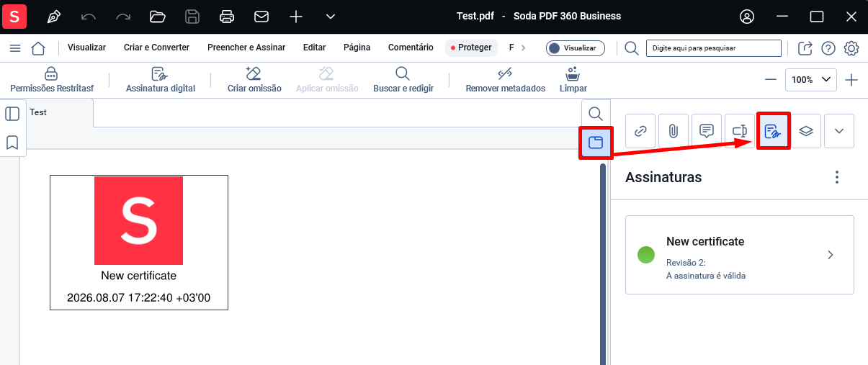868x365 pixels.
Task: Click the search field Digite aqui para pesquisar
Action: [x=714, y=48]
